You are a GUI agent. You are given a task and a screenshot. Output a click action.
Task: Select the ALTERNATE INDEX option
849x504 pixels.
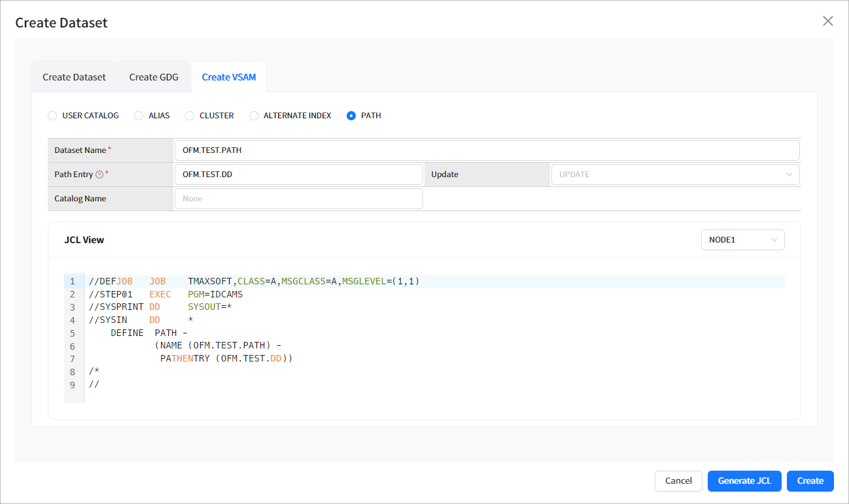(x=254, y=115)
